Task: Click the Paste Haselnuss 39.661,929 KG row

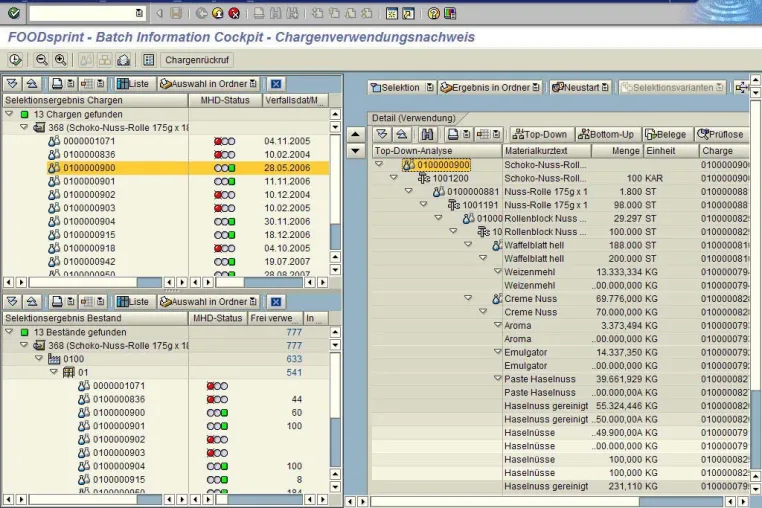Action: [560, 379]
